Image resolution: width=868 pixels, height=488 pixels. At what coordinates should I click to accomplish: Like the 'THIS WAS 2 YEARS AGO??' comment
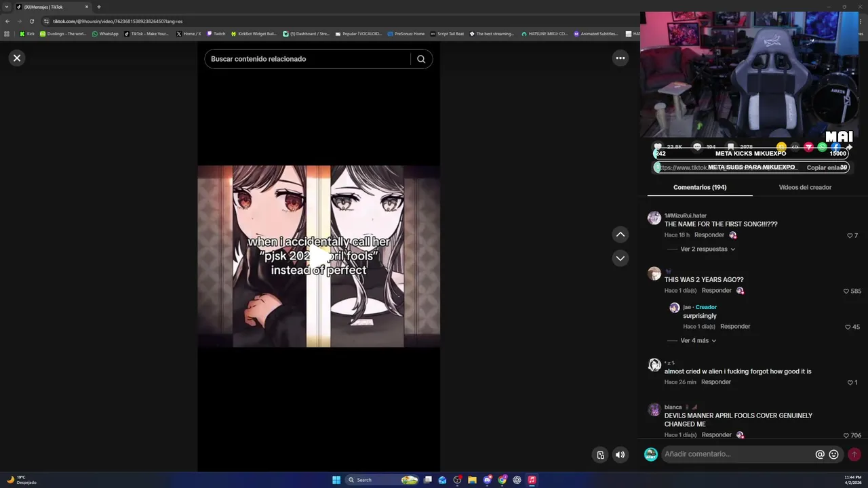point(846,291)
